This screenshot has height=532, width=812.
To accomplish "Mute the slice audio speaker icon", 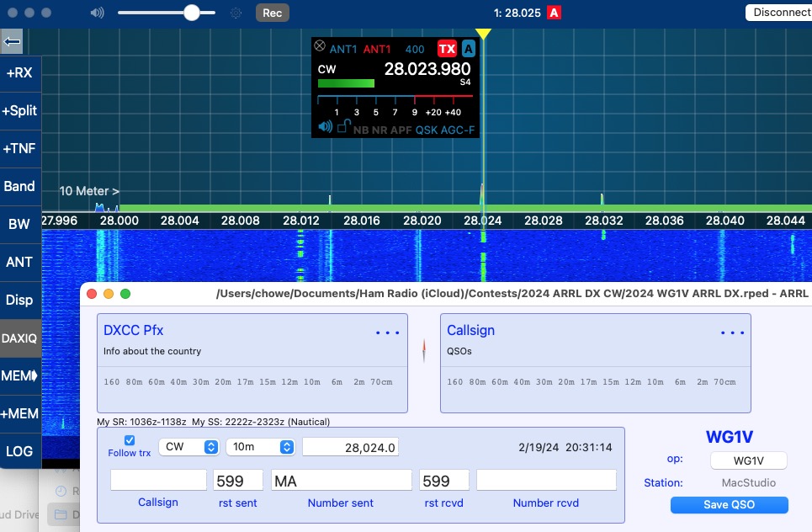I will click(325, 127).
